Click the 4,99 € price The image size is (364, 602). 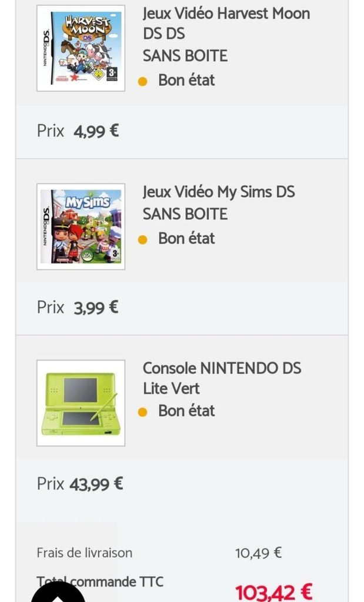pos(96,131)
